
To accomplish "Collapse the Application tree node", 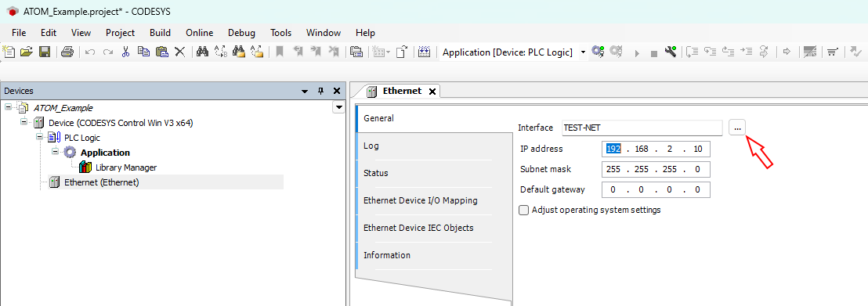I will tap(56, 152).
